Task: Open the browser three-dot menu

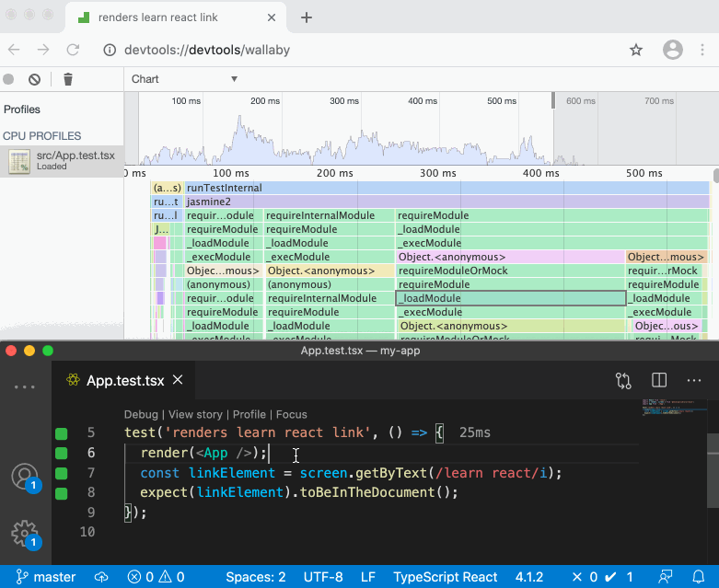Action: point(702,50)
